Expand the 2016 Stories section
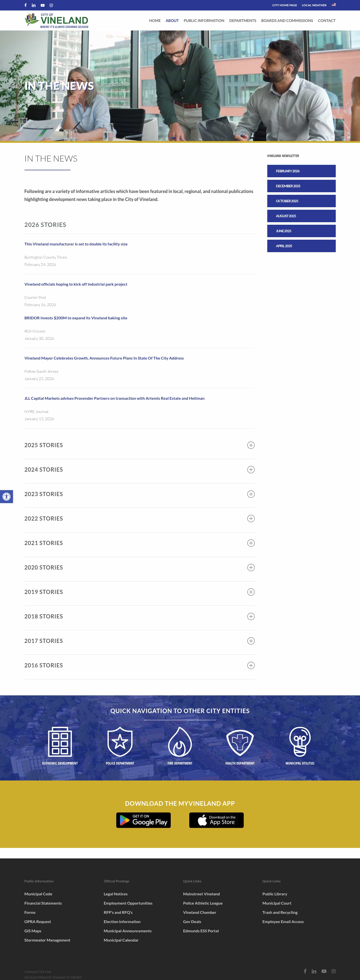 coord(251,665)
